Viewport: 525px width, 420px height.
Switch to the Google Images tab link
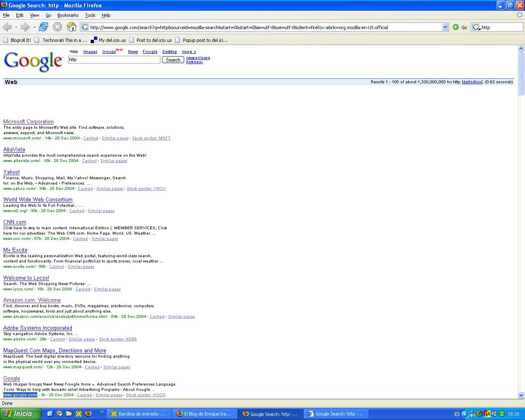90,52
